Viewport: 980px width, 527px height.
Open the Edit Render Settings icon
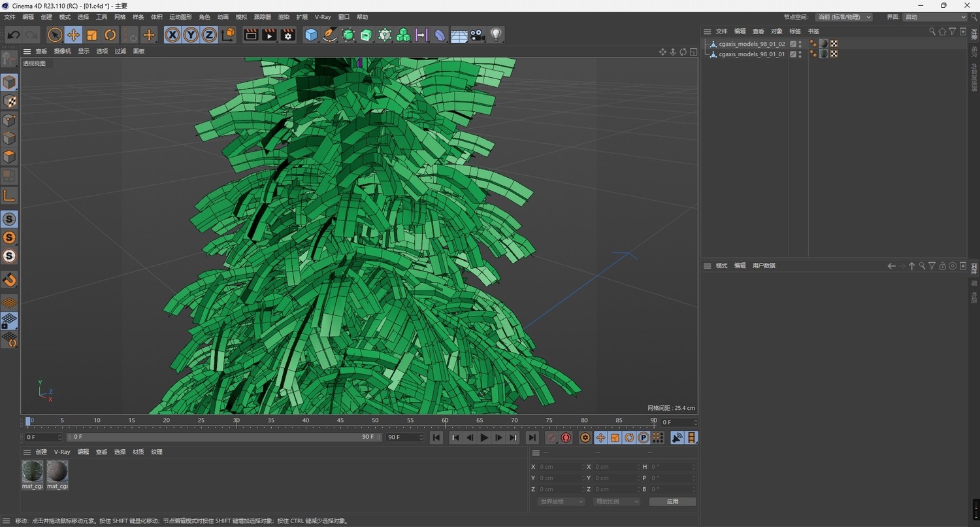click(x=288, y=35)
